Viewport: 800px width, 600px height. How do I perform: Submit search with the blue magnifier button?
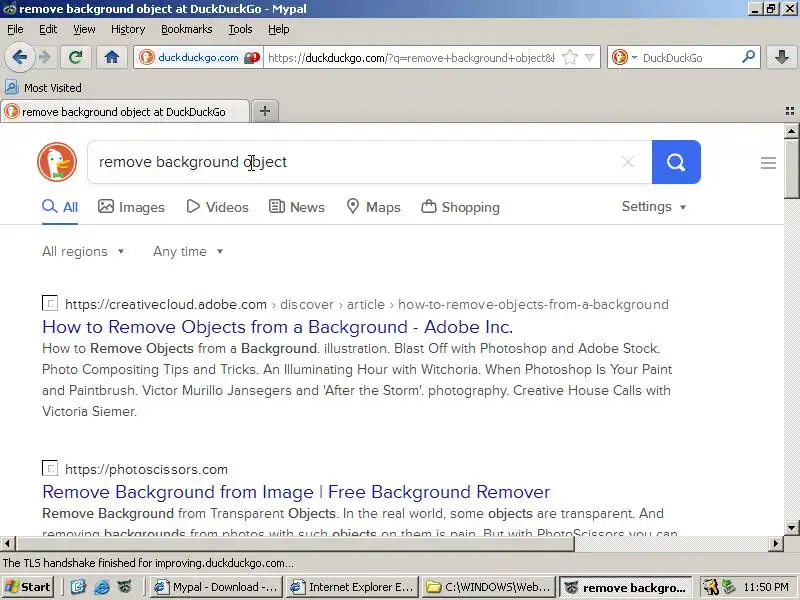[x=676, y=162]
